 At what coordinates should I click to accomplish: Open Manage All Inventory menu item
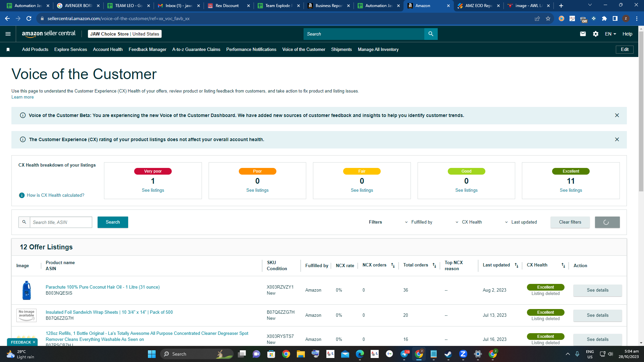click(378, 50)
